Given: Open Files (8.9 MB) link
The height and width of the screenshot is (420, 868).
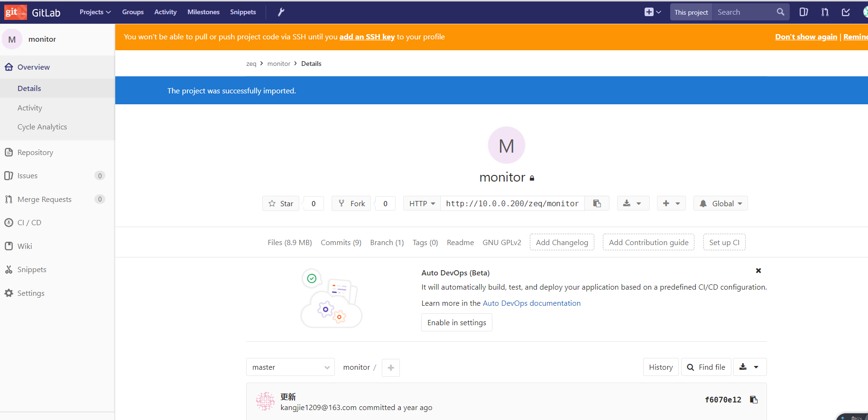Looking at the screenshot, I should click(x=290, y=242).
